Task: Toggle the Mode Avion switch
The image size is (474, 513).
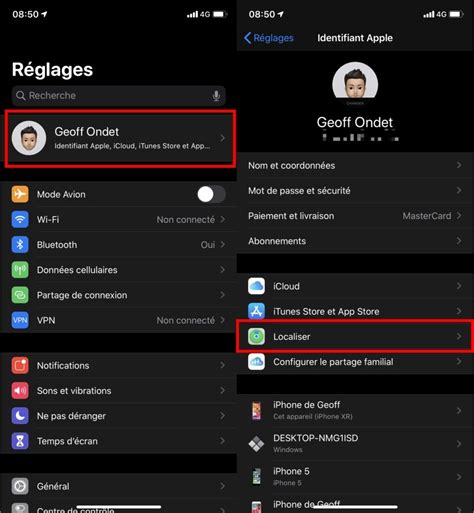Action: pos(211,194)
